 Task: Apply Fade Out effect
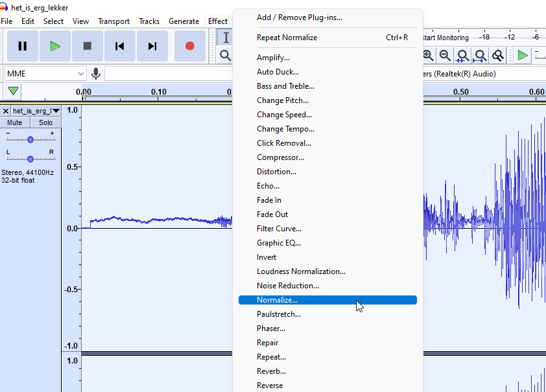click(327, 214)
